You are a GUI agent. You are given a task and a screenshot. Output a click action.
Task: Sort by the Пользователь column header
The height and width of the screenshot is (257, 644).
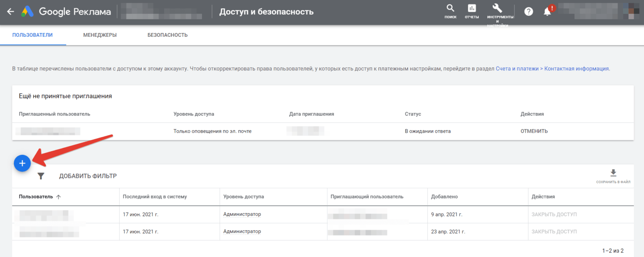[36, 197]
